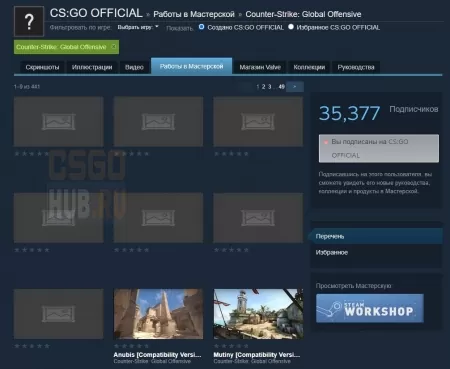This screenshot has width=450, height=369.
Task: Open the Anubis [Compatibility Version] title
Action: [x=157, y=355]
